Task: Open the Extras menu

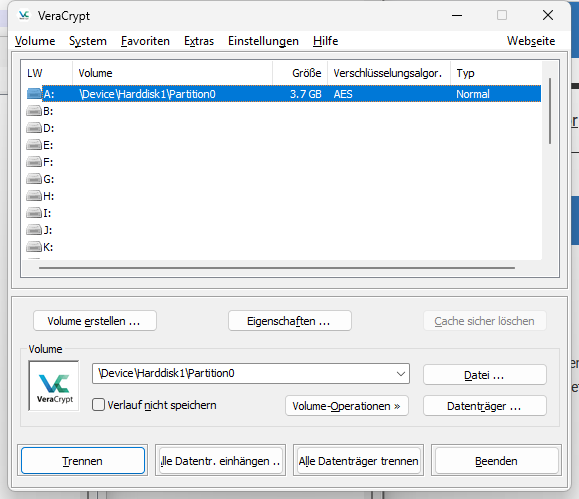Action: click(x=199, y=41)
